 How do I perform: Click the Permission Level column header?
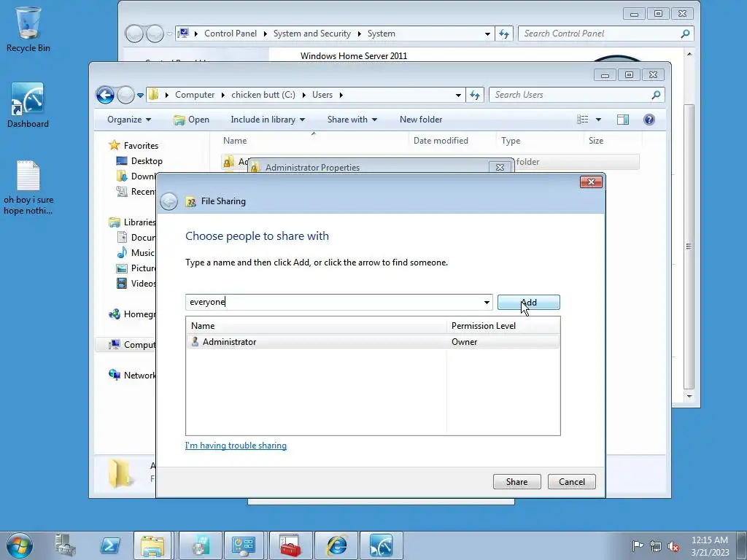[x=503, y=326]
